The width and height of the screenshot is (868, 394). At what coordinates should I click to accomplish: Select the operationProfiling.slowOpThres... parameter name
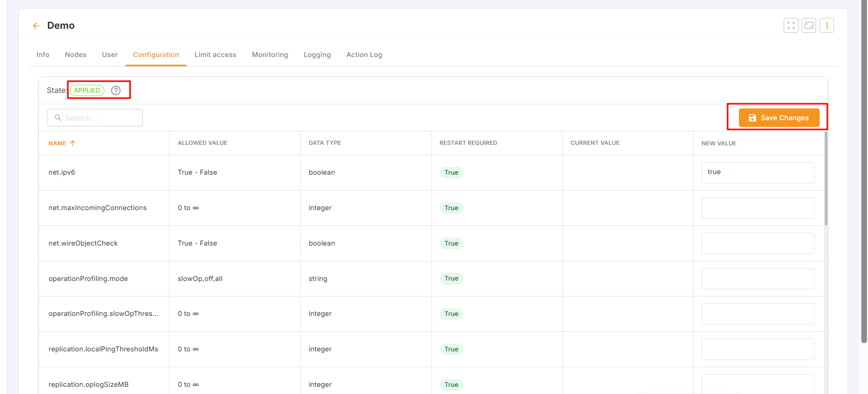pyautogui.click(x=103, y=314)
